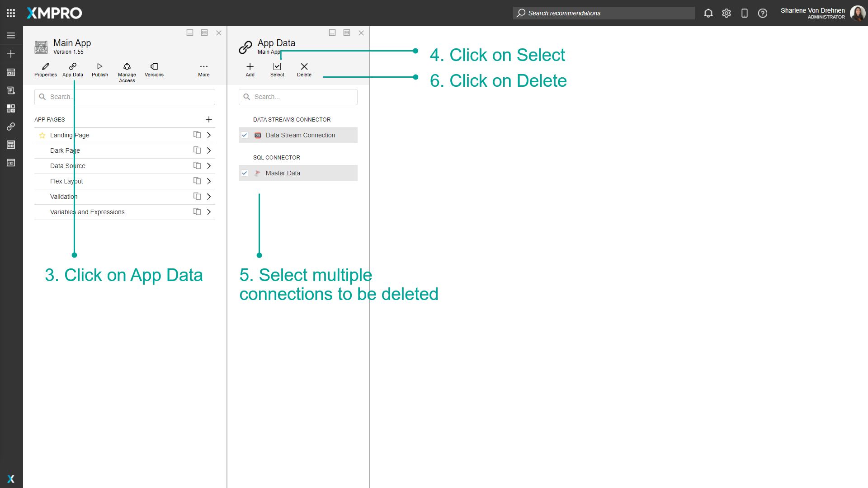Expand the Dark Page entry
868x488 pixels.
(208, 150)
